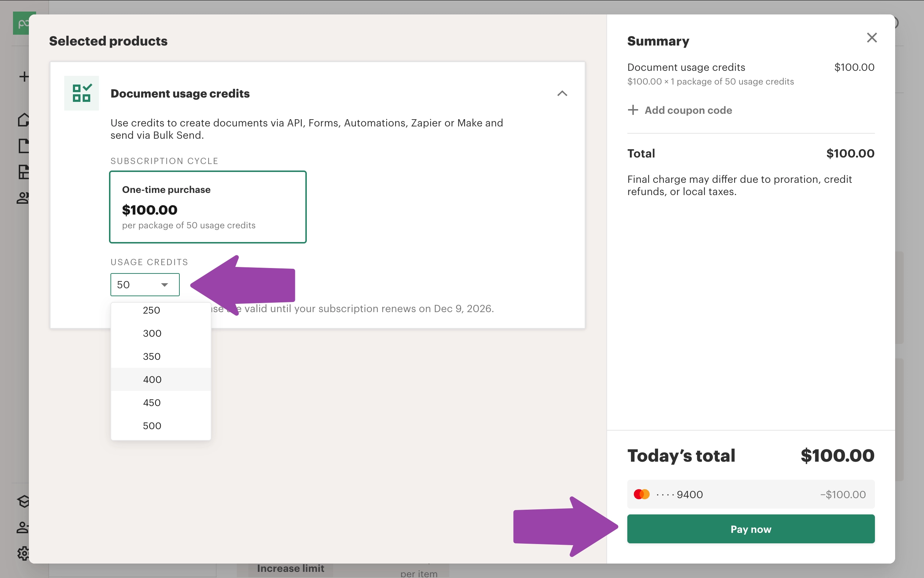Open the invite user icon in sidebar
924x578 pixels.
tap(23, 527)
